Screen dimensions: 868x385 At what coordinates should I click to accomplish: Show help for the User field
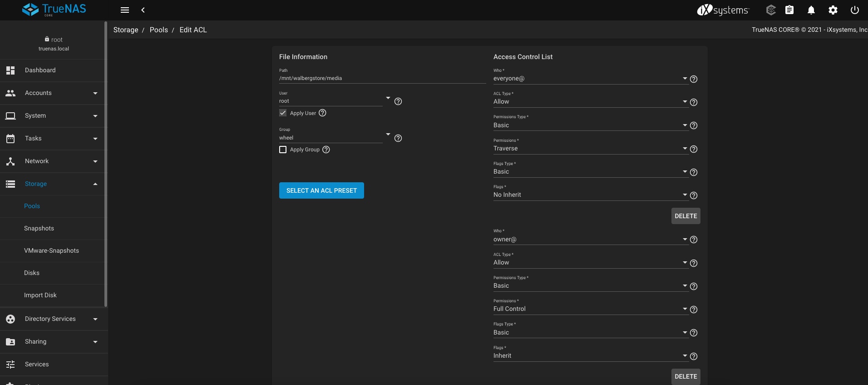click(x=398, y=101)
